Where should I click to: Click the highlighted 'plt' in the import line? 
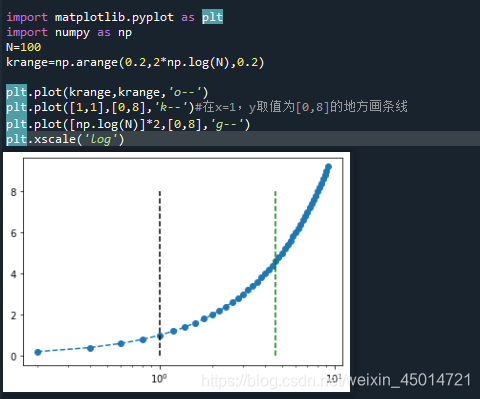(212, 17)
